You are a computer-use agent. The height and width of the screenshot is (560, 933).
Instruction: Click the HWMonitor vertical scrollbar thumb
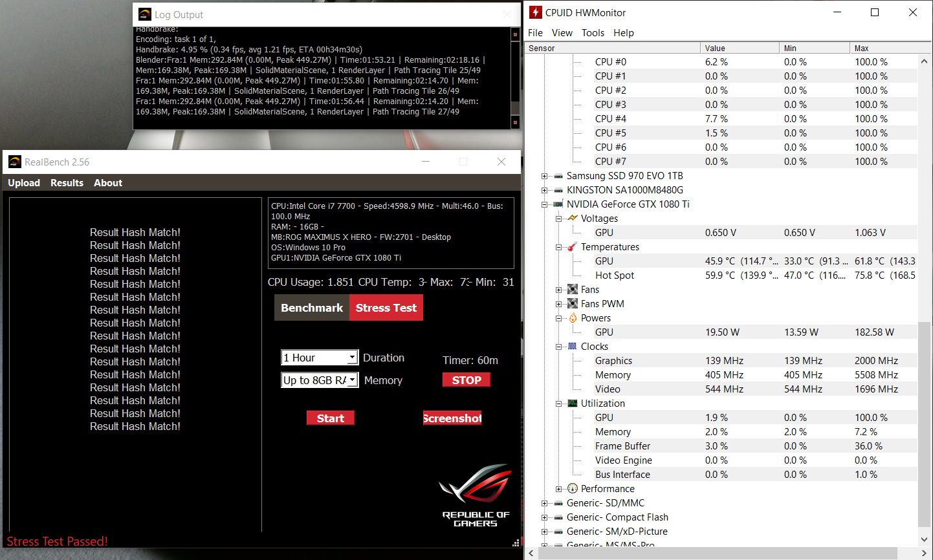(x=925, y=424)
